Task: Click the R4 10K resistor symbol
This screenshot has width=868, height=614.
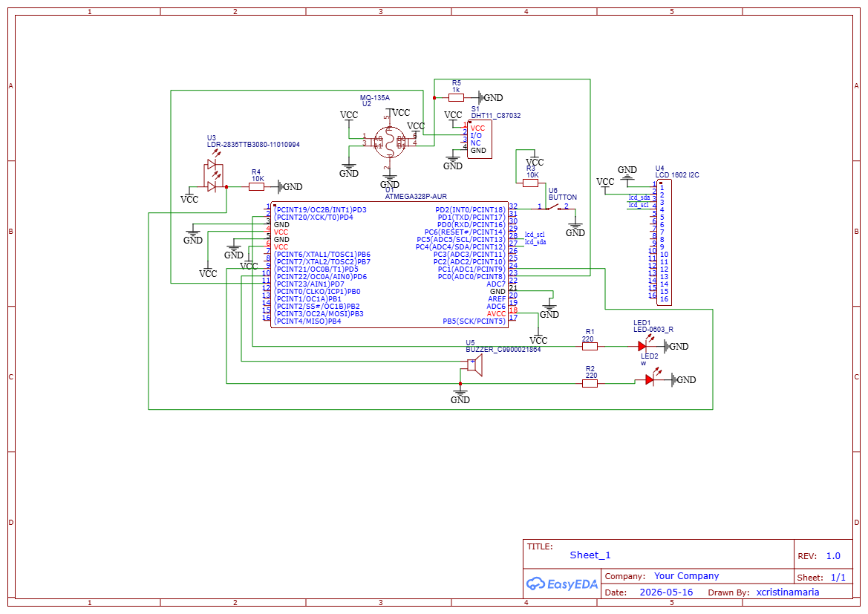Action: coord(256,187)
